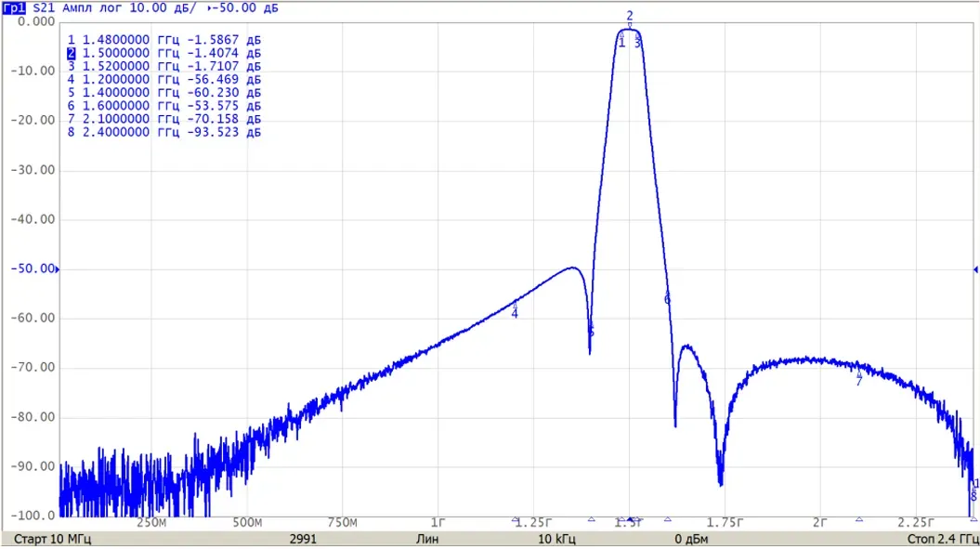980x549 pixels.
Task: Select marker table row 2.4000000 ГГц
Action: tap(163, 132)
